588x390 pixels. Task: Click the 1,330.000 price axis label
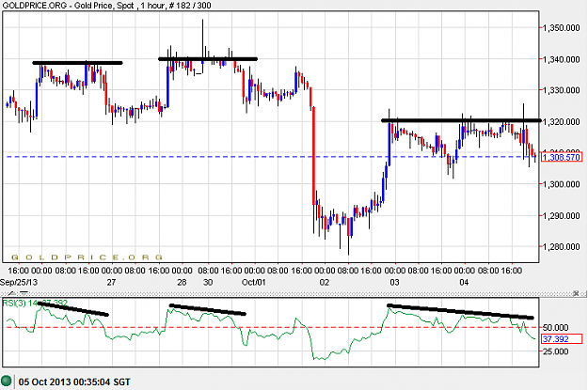(562, 90)
